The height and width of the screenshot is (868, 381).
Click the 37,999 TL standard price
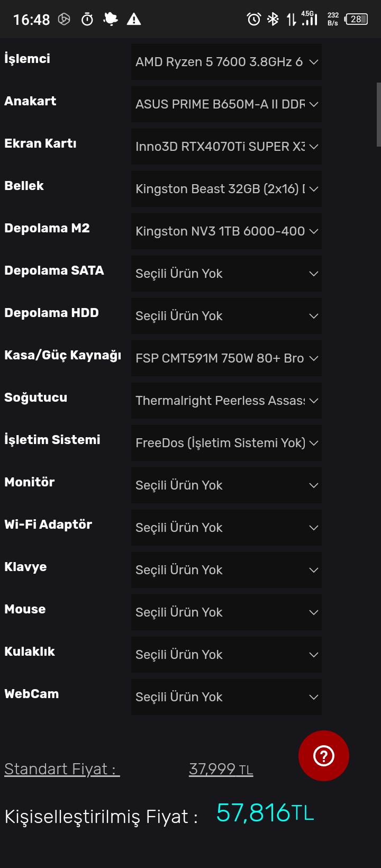coord(221,769)
